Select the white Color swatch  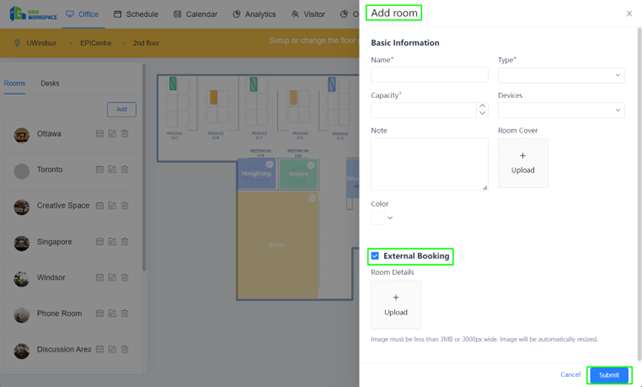coord(378,218)
